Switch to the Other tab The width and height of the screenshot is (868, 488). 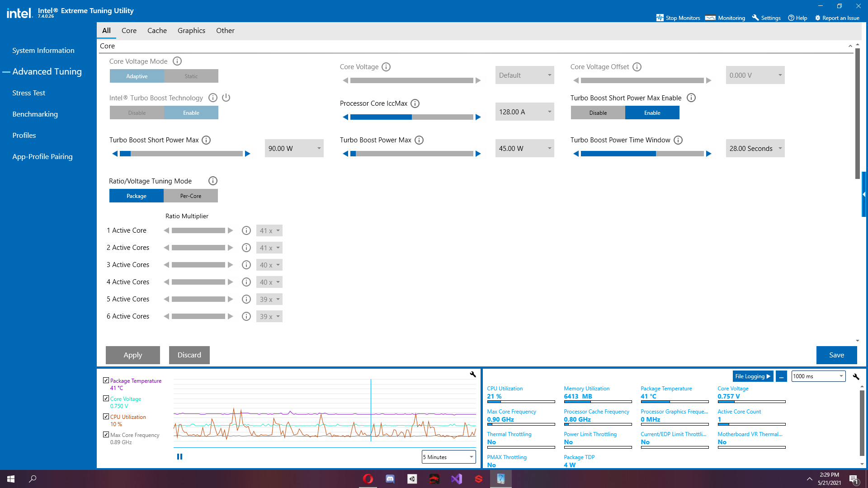point(225,31)
